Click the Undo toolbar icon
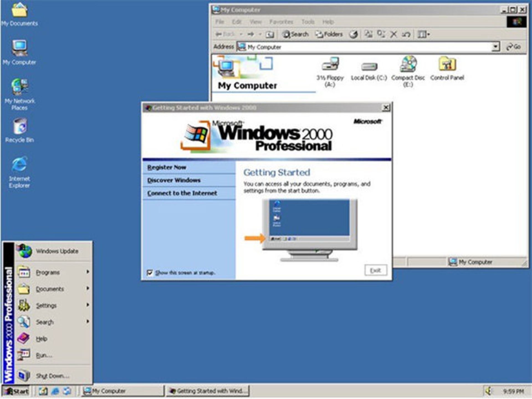This screenshot has width=532, height=399. tap(406, 34)
